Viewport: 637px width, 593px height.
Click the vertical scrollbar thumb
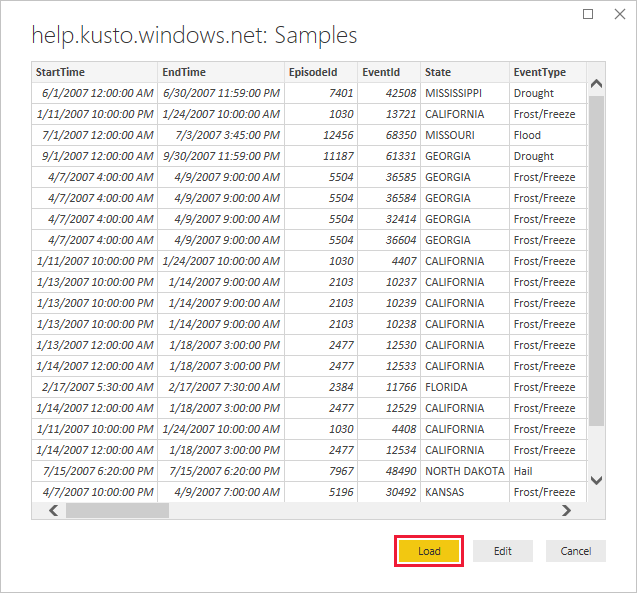tap(596, 260)
